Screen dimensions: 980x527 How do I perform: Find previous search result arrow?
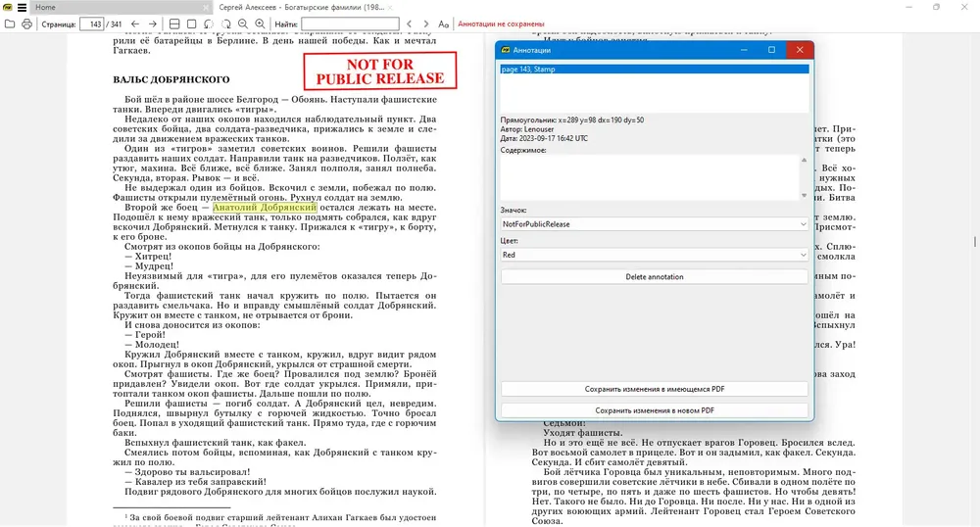click(410, 24)
